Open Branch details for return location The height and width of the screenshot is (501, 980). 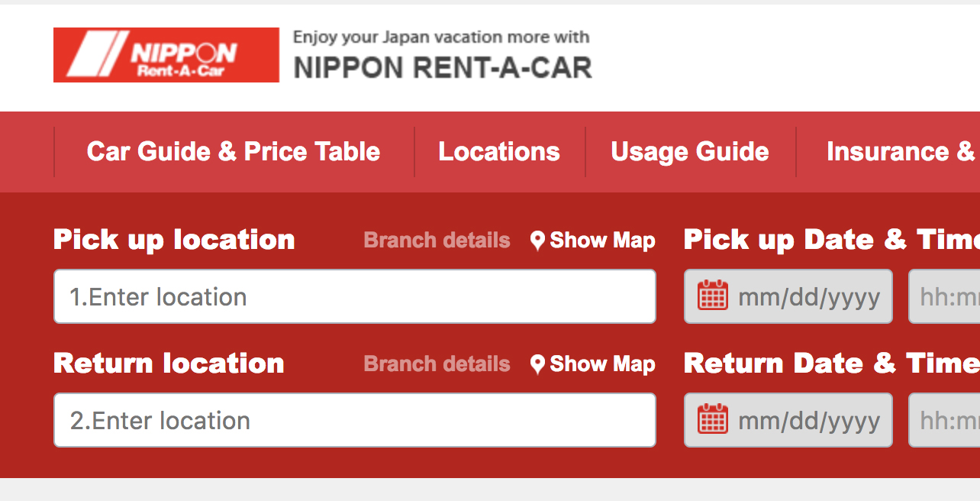[x=437, y=364]
